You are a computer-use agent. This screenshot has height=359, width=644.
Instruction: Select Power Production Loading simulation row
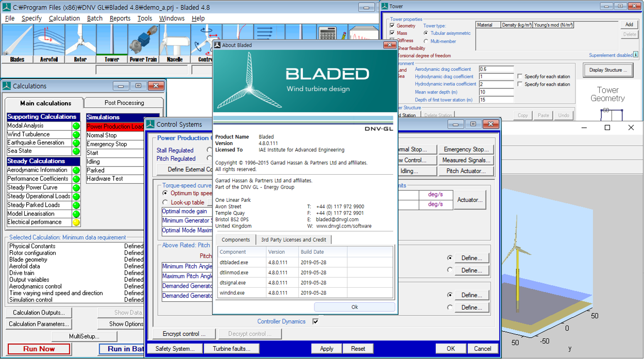pos(116,127)
